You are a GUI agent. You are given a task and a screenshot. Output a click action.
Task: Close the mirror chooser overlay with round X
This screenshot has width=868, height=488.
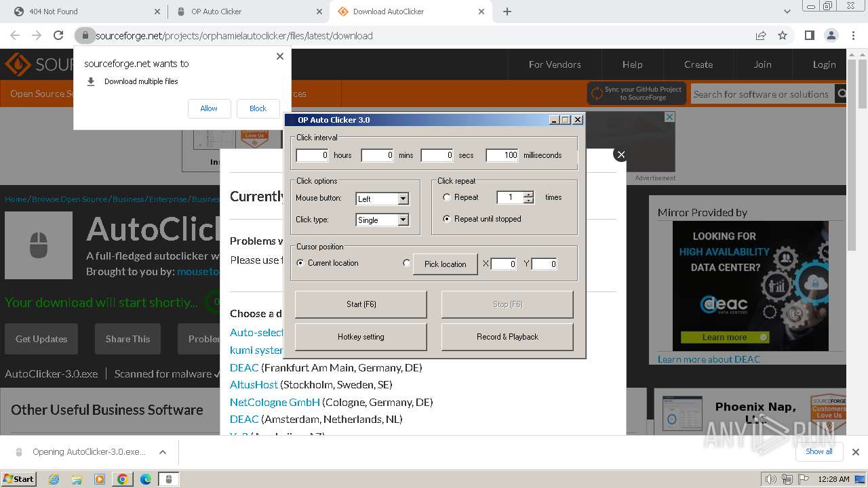tap(620, 155)
